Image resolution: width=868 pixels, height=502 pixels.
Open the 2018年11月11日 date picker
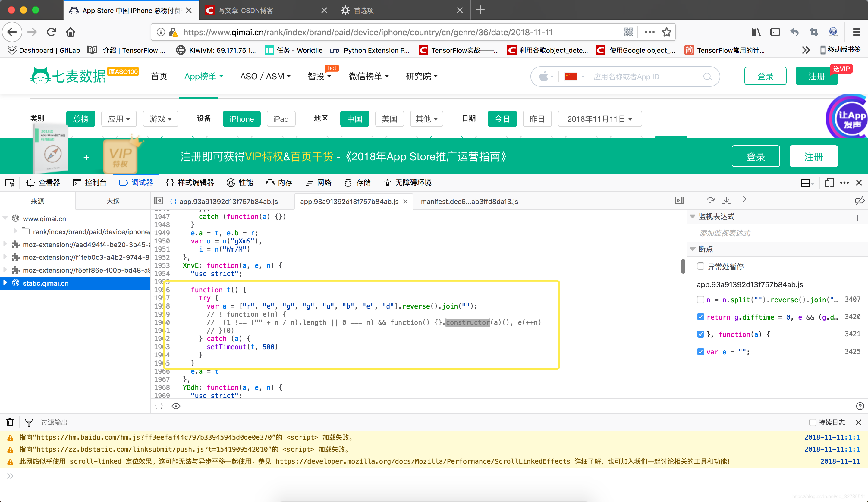(x=600, y=119)
